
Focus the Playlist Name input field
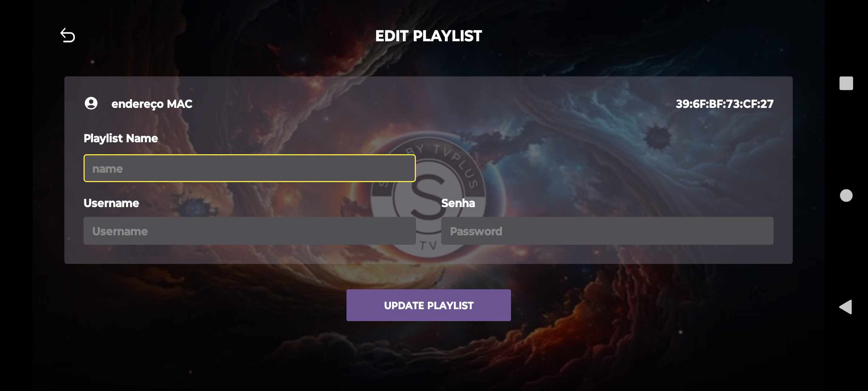click(x=250, y=168)
